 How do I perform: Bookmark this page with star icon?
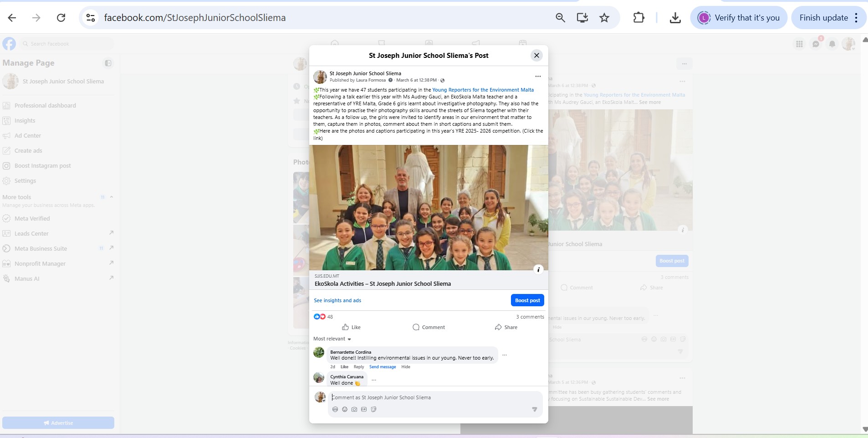604,18
